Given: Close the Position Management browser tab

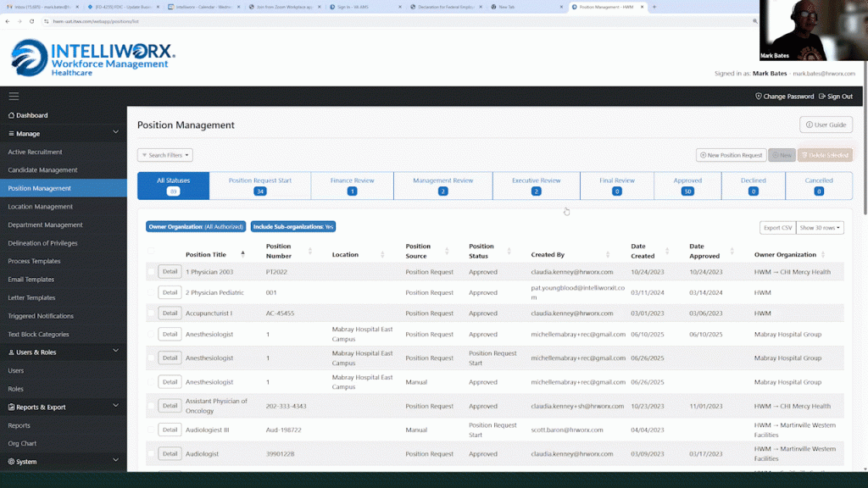Looking at the screenshot, I should 643,7.
